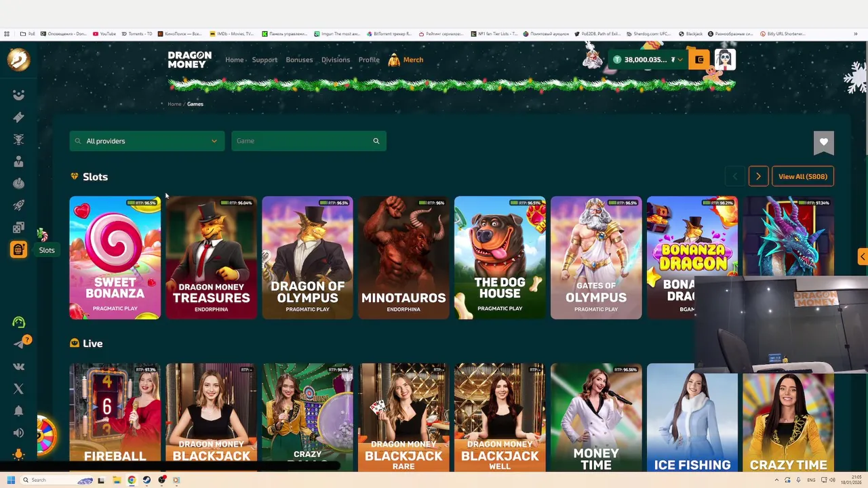868x488 pixels.
Task: Open the Money Time live game
Action: click(x=596, y=418)
